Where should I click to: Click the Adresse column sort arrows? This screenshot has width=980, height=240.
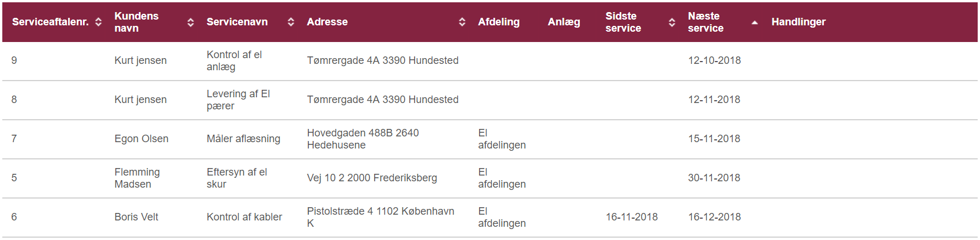(x=462, y=22)
